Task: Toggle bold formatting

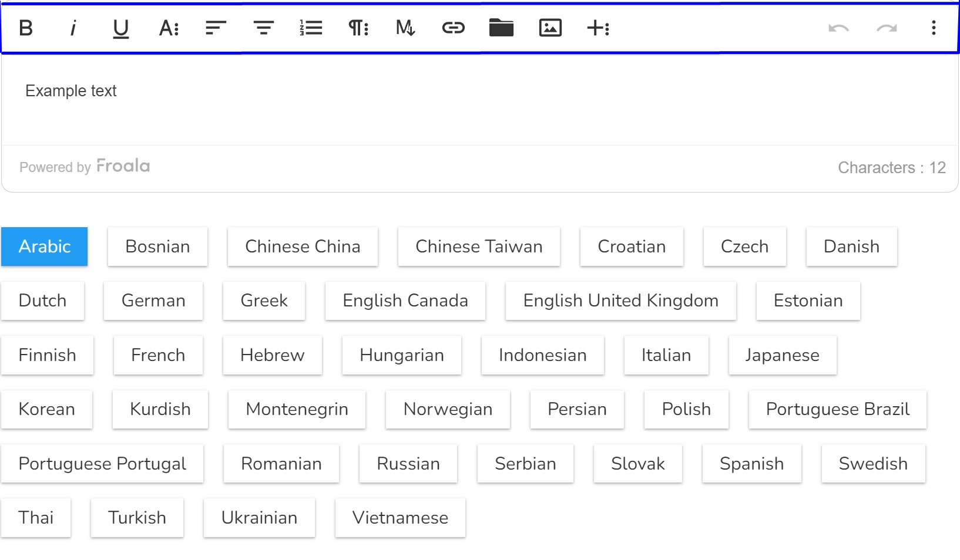Action: 26,28
